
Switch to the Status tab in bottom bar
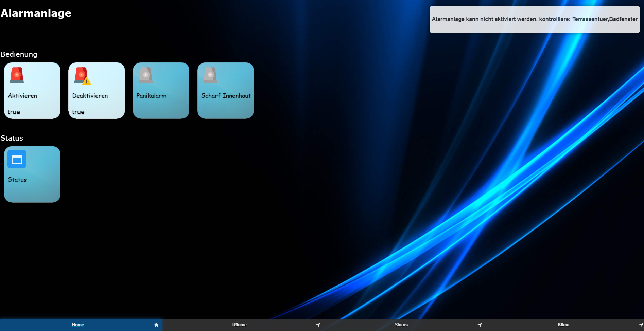(404, 325)
